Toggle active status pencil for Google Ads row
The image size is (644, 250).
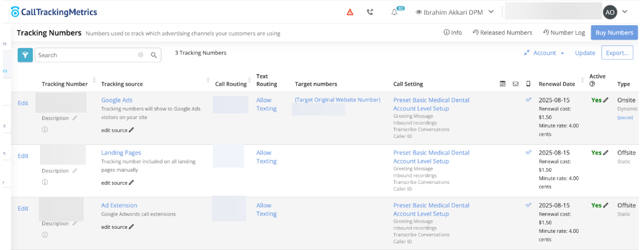(x=606, y=100)
